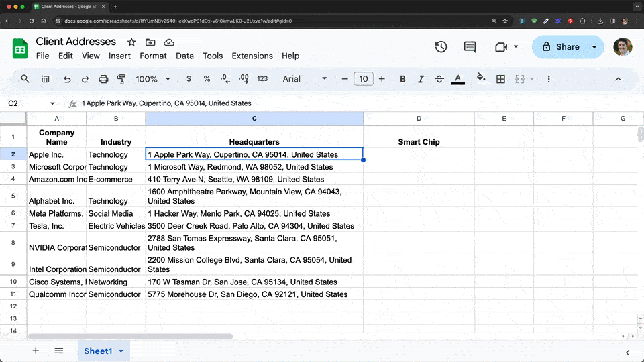Viewport: 644px width, 362px height.
Task: Open the Edit menu
Action: 65,56
